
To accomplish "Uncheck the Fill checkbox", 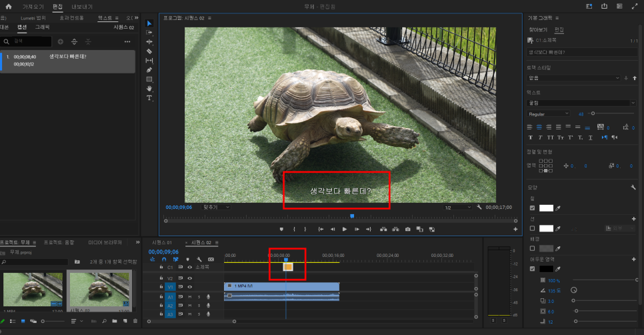I will click(532, 208).
